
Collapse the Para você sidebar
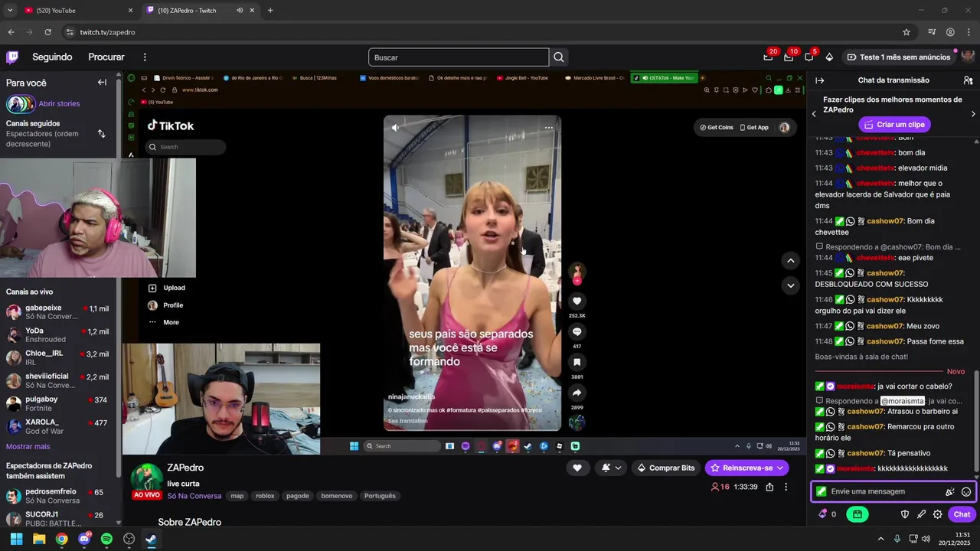coord(102,83)
